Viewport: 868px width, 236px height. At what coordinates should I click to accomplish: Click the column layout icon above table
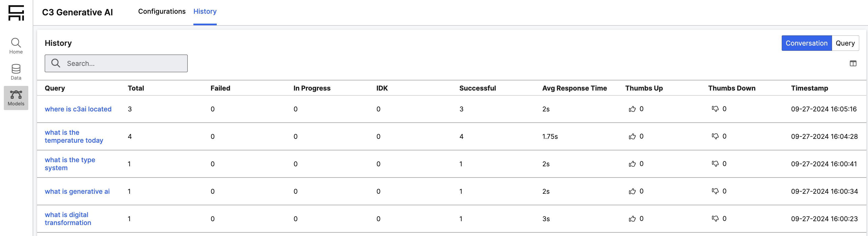click(x=853, y=63)
